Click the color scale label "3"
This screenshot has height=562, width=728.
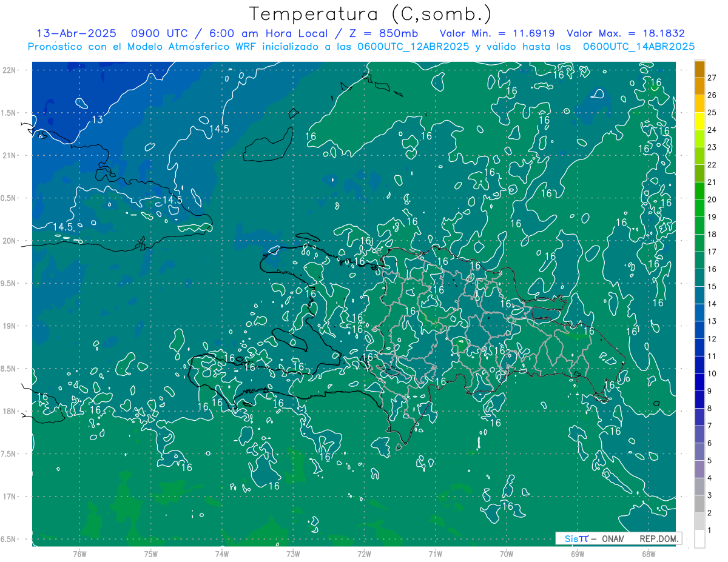(710, 496)
